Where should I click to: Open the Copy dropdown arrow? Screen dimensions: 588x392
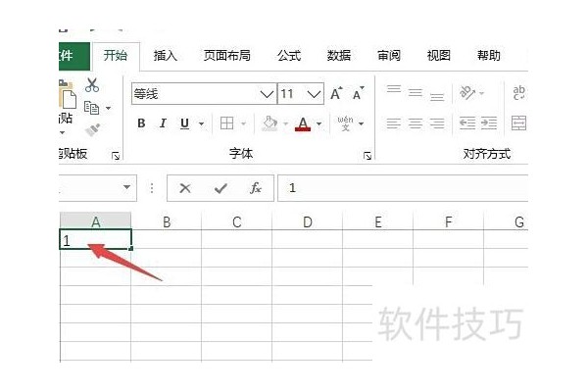pos(109,109)
